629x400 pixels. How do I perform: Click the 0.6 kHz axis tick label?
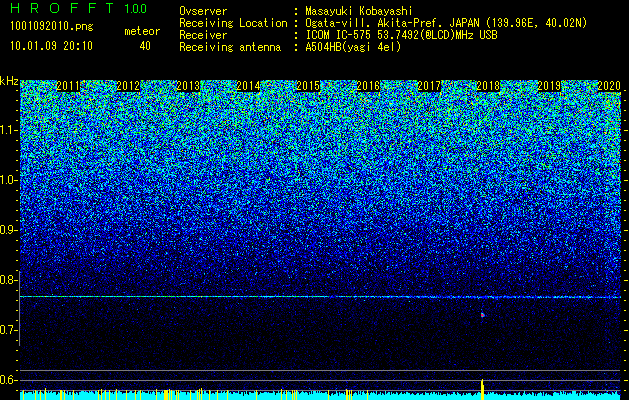(8, 380)
